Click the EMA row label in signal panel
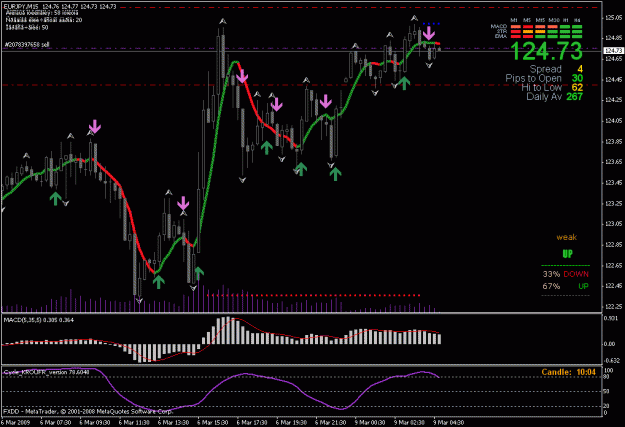 [501, 36]
